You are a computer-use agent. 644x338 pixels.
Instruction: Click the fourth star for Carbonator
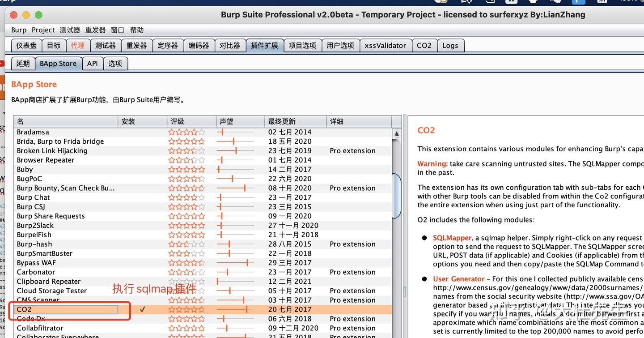[194, 272]
